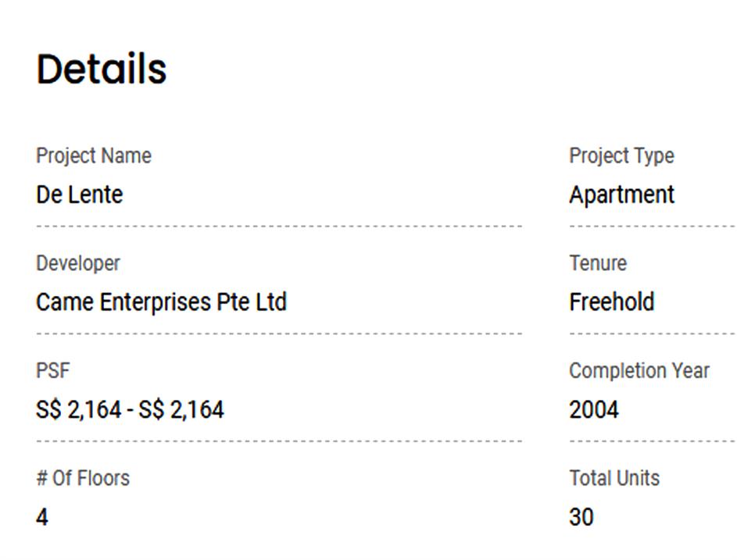Click the dashed divider under Freehold
The image size is (737, 560).
[x=653, y=334]
